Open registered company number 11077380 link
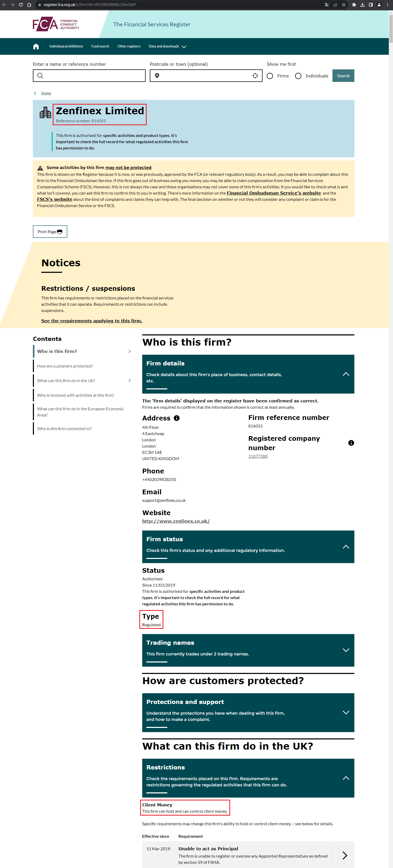This screenshot has height=868, width=393. pyautogui.click(x=258, y=457)
